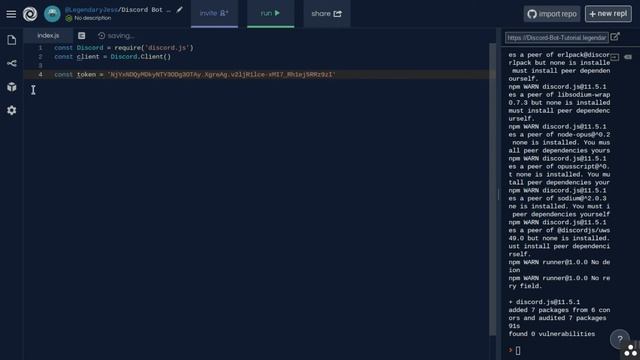640x360 pixels.
Task: Click the run button
Action: point(271,13)
